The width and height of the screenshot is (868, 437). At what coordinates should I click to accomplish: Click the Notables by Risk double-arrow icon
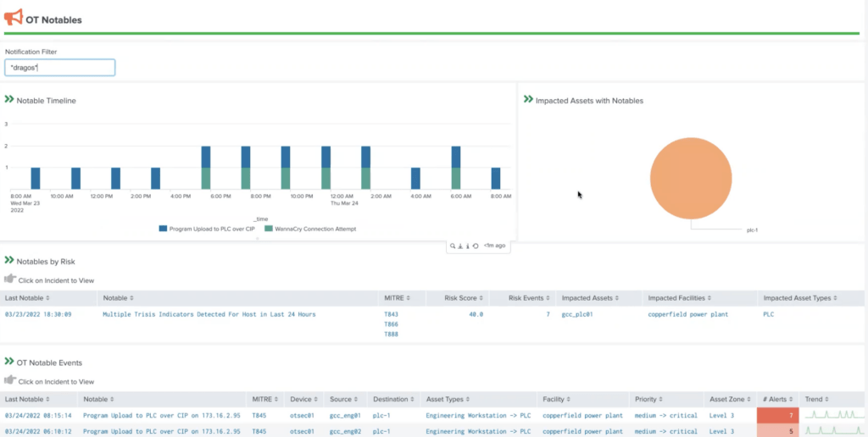point(8,260)
